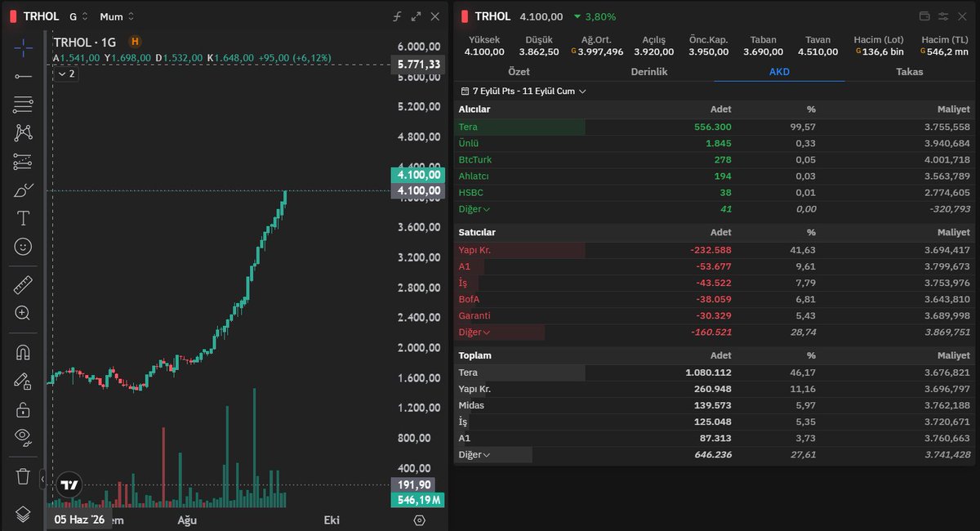Open indicators with the fx icon
The height and width of the screenshot is (531, 980).
click(398, 16)
